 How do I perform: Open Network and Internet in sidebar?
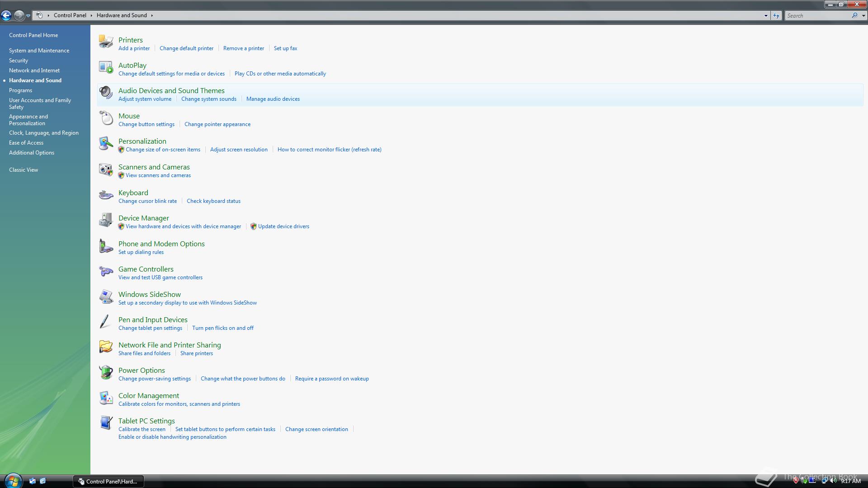34,70
